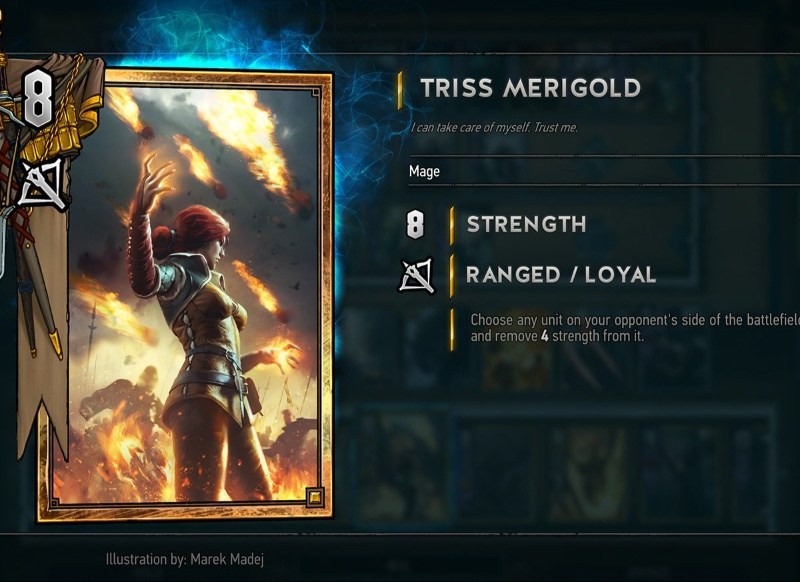This screenshot has width=800, height=582.
Task: Click the crossbow icon beside Ranged / Loyal
Action: click(416, 275)
